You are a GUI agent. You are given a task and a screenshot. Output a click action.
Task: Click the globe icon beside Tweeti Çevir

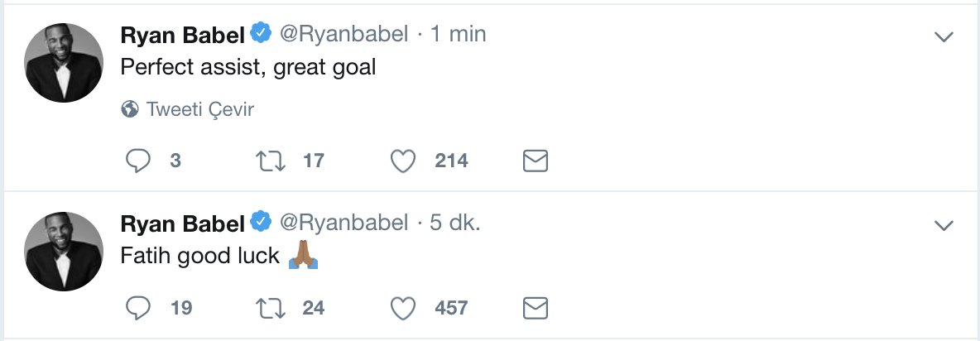coord(129,109)
